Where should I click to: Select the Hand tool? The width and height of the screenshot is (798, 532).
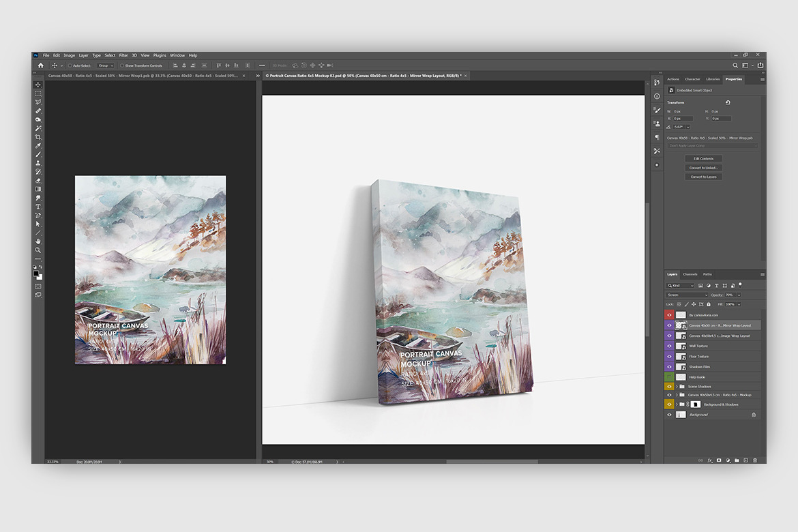click(x=38, y=241)
